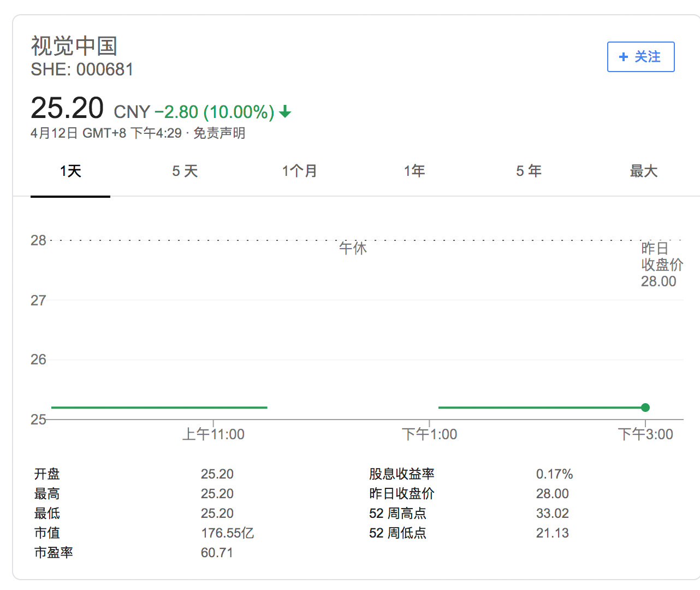Click the 视觉中国 stock title
Viewport: 700px width, 590px height.
pos(74,46)
